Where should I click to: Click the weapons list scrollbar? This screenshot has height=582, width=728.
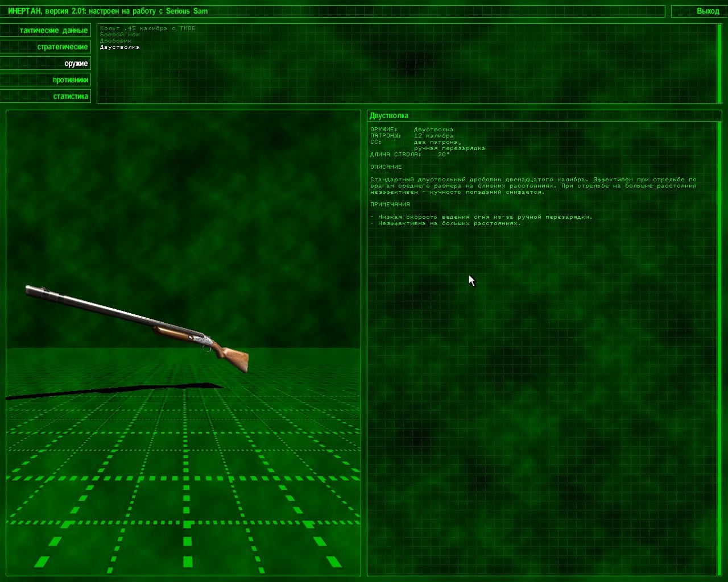coord(719,63)
